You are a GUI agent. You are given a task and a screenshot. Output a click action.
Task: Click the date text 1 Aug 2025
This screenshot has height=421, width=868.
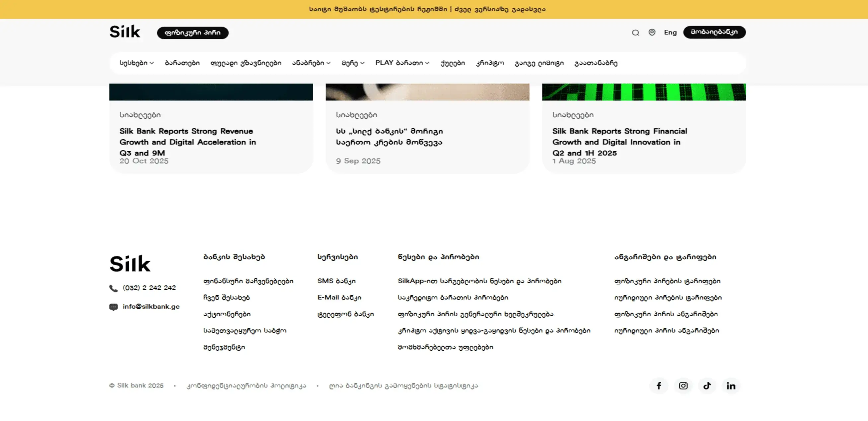[x=574, y=161]
